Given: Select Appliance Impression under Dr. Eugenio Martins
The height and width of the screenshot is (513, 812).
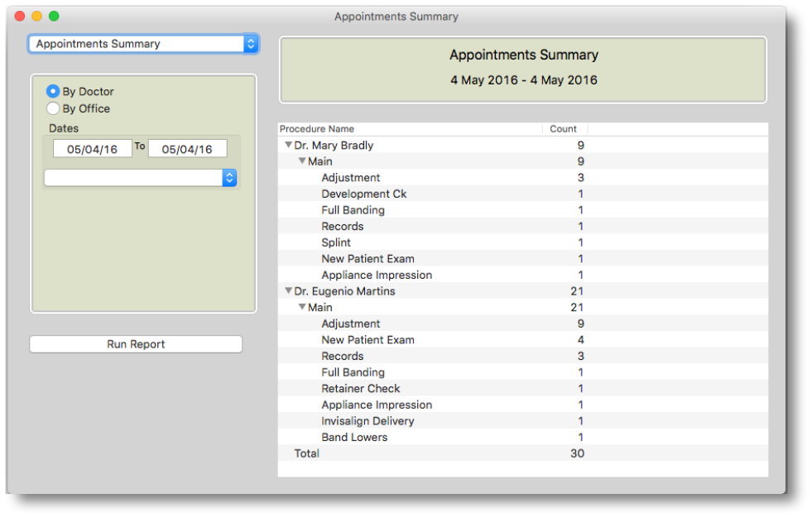Looking at the screenshot, I should tap(523, 405).
